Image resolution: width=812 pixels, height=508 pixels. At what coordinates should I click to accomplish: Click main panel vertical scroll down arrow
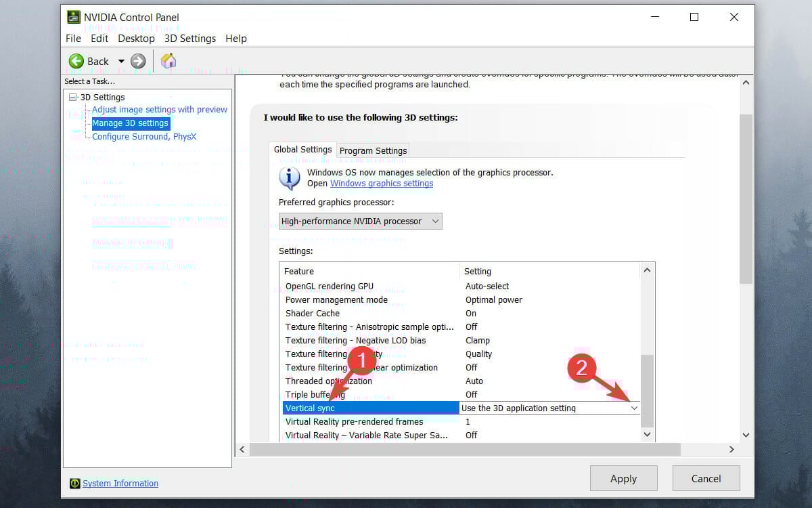pyautogui.click(x=746, y=435)
